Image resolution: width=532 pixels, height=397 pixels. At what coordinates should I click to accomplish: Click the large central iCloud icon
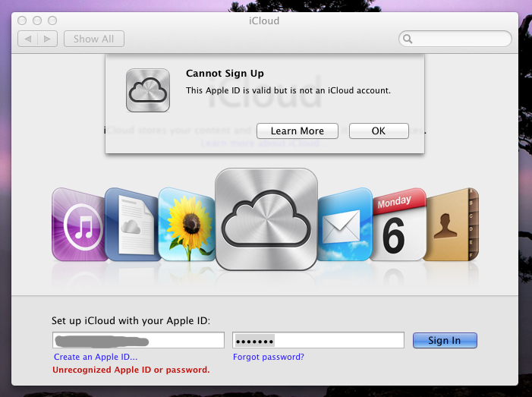coord(266,219)
